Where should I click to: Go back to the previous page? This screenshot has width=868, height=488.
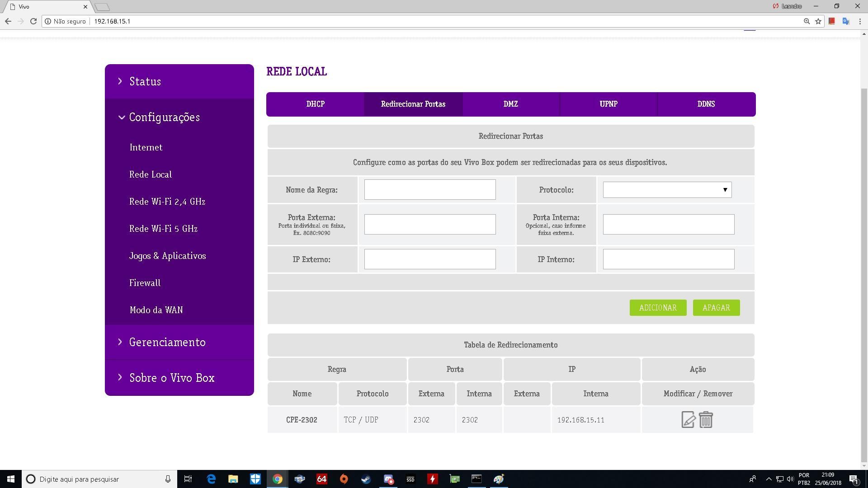(8, 21)
